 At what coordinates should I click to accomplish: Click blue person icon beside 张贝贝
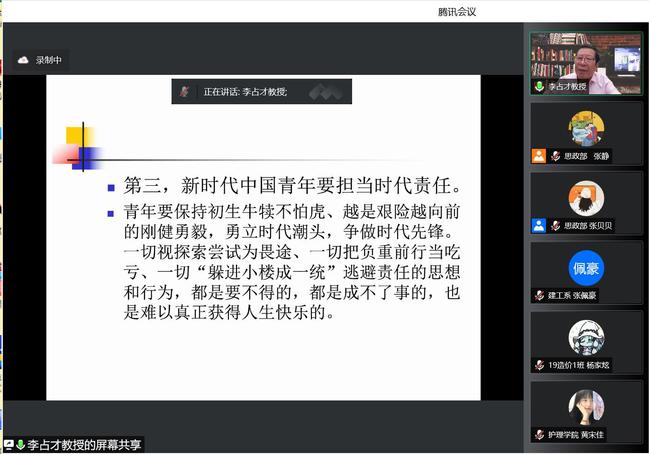point(539,225)
